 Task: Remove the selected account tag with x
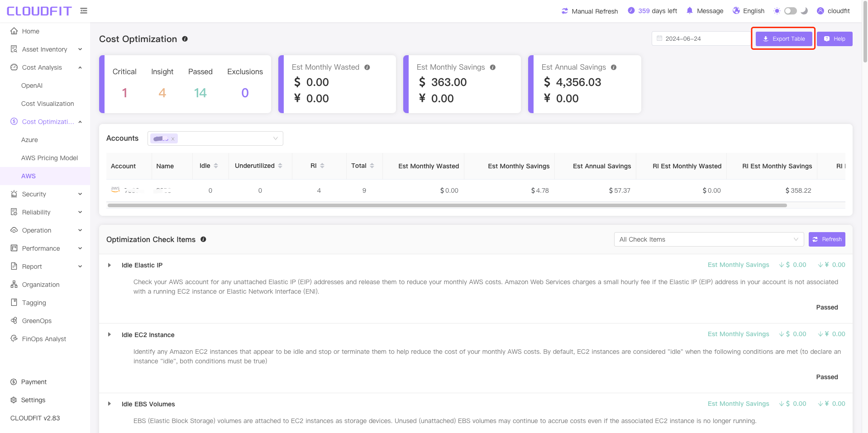click(173, 139)
